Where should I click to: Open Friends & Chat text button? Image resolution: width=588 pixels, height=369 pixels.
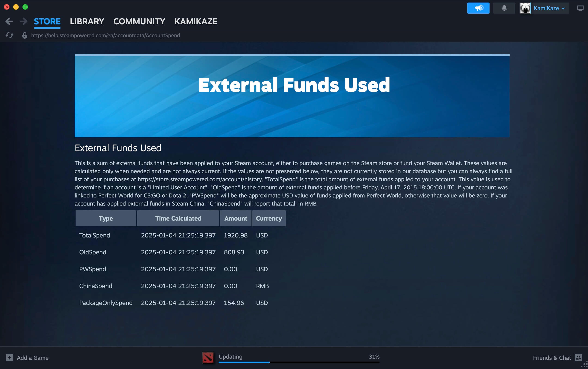pyautogui.click(x=552, y=358)
